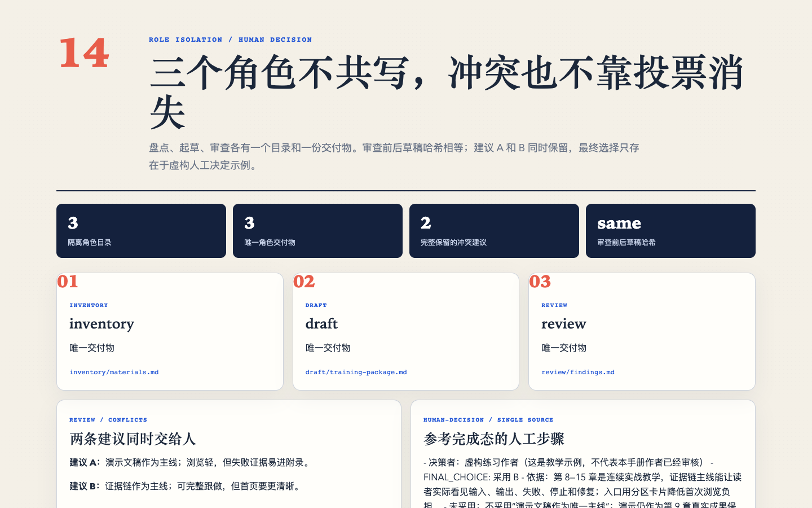Click the 完整保留的冲突建议 stat card
This screenshot has height=508, width=812.
point(494,231)
